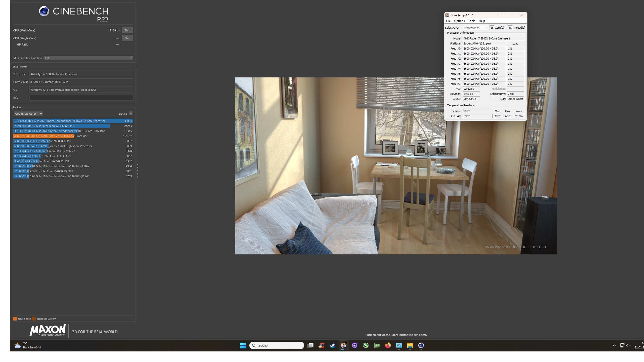Open the Minimum Test Duration dropdown

pos(88,58)
